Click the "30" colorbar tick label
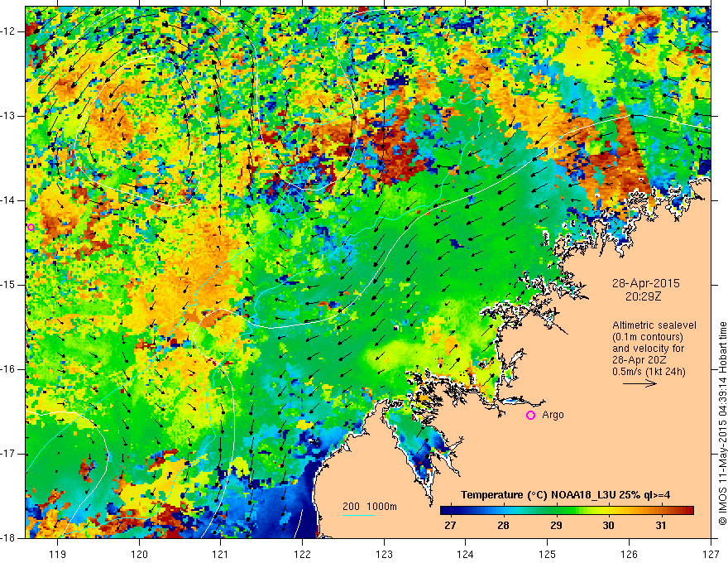Image resolution: width=728 pixels, height=563 pixels. [x=608, y=526]
